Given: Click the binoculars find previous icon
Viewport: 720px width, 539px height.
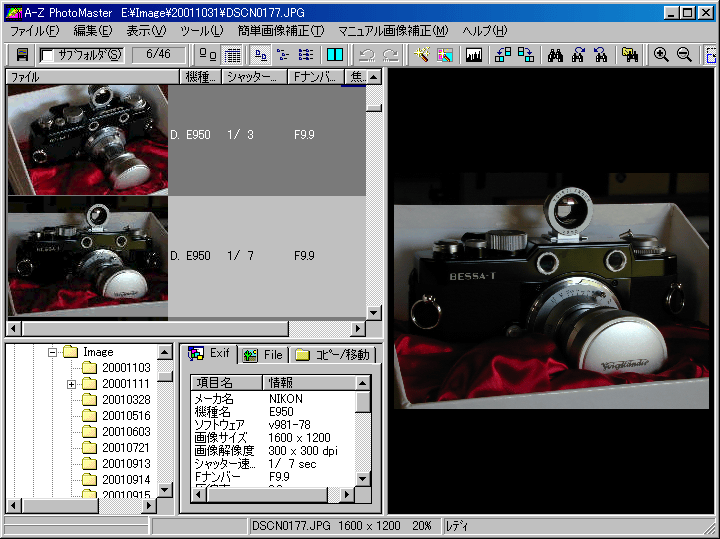Looking at the screenshot, I should (578, 55).
